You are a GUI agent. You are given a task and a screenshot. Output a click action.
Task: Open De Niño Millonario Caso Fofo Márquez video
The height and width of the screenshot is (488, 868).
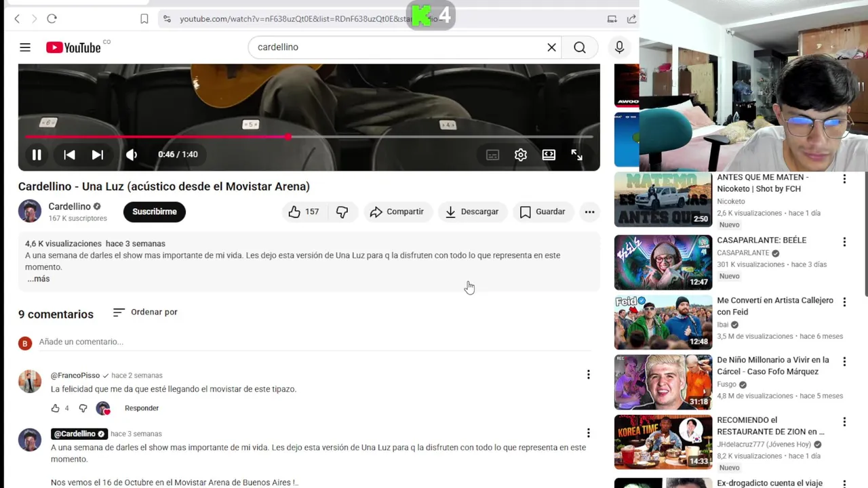[x=663, y=382]
